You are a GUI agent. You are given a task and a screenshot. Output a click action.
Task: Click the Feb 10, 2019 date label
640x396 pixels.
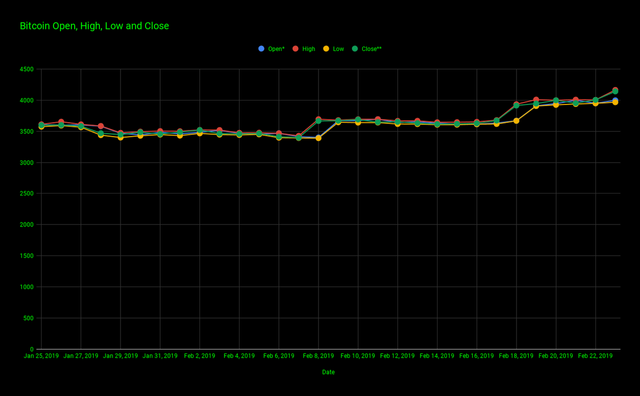[x=358, y=356]
